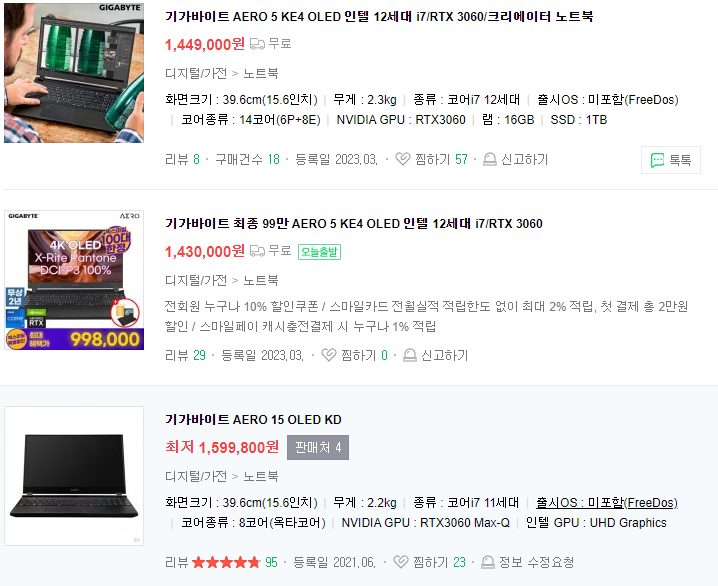Select the 코어종류 : 8코어(옥타코어) spec
This screenshot has height=586, width=718.
tap(253, 522)
